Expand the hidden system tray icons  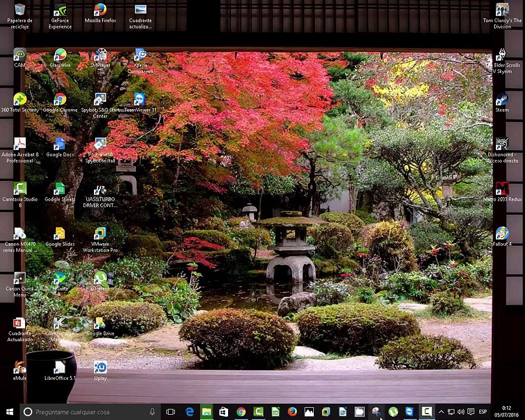(441, 412)
